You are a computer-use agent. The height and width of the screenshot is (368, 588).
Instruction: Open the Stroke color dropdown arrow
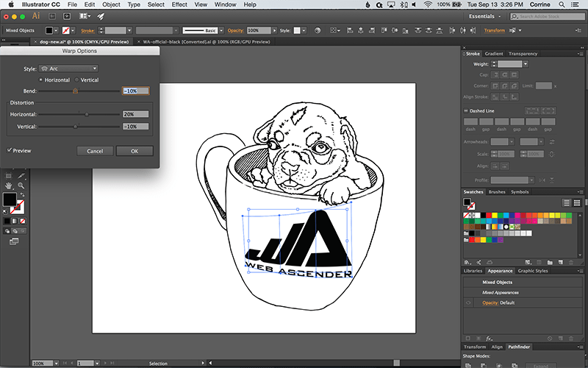coord(73,30)
